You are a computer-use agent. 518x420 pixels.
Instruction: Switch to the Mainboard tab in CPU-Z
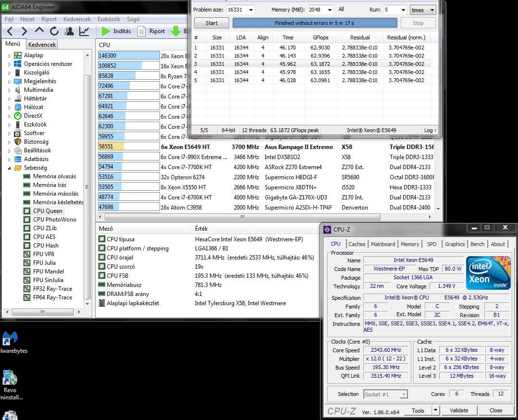pos(383,244)
